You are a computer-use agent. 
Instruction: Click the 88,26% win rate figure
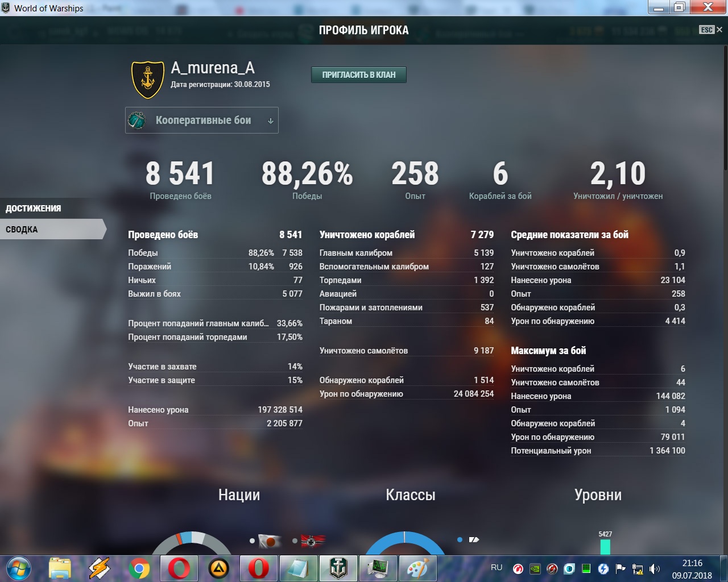(307, 174)
